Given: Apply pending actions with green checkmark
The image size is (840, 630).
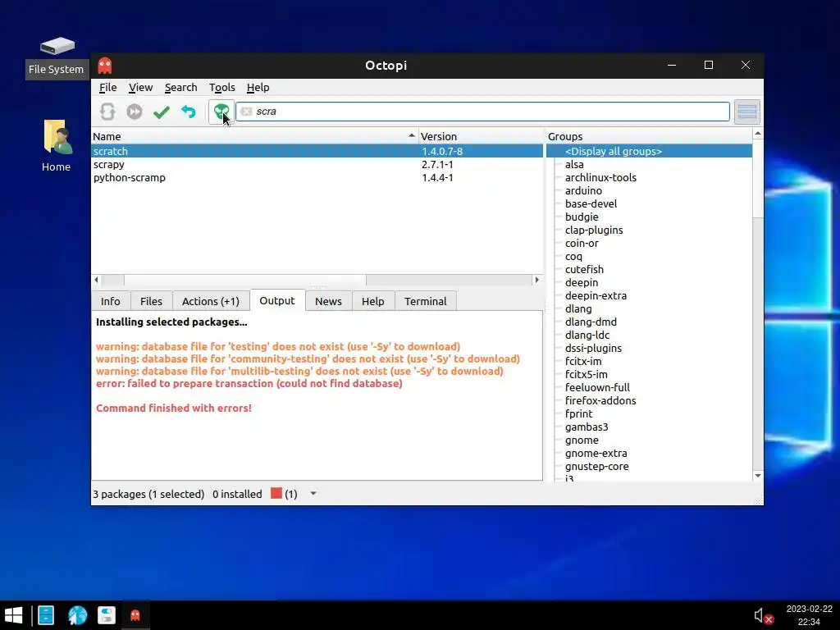Looking at the screenshot, I should [162, 112].
